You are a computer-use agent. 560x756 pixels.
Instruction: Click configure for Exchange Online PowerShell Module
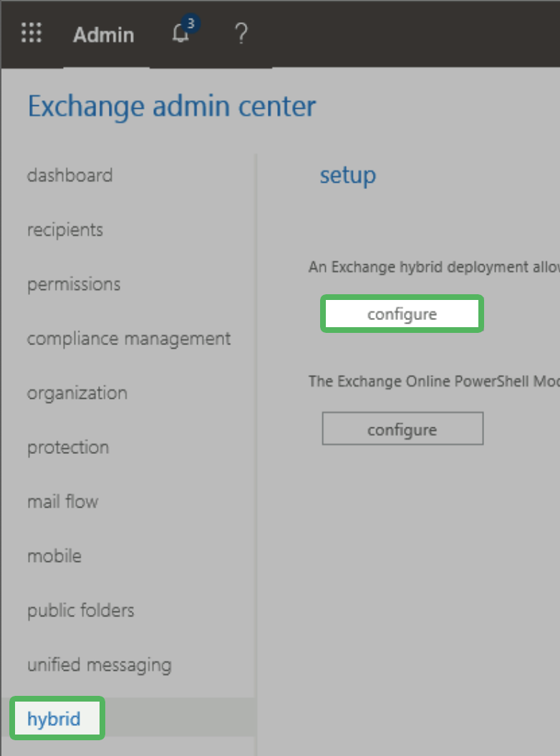(x=402, y=428)
